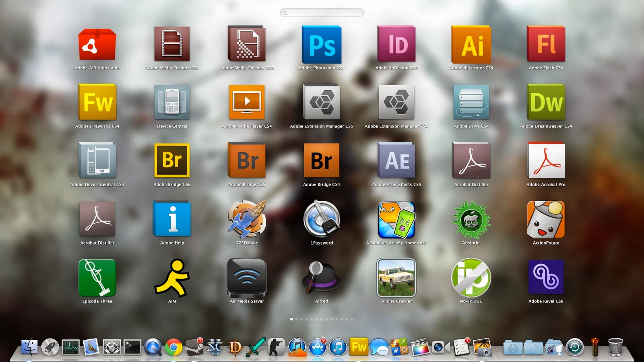Click the Launchpad search field
644x362 pixels.
click(x=322, y=13)
